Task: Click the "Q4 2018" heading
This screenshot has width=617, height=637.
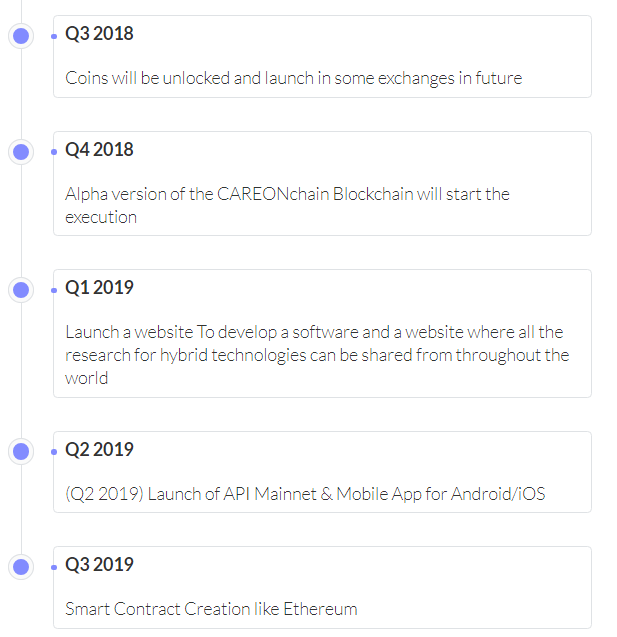Action: point(99,150)
